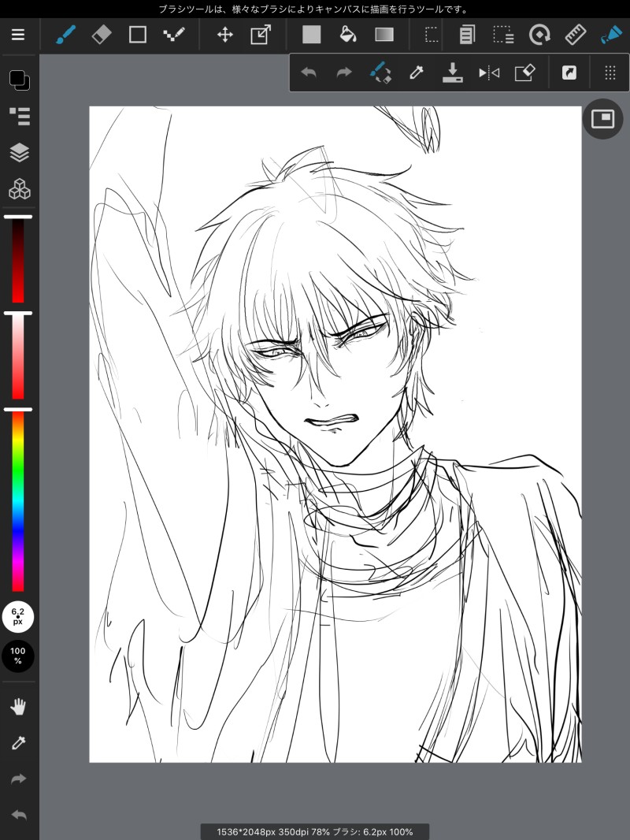The width and height of the screenshot is (630, 840).
Task: Toggle the navigator preview window button
Action: [602, 119]
